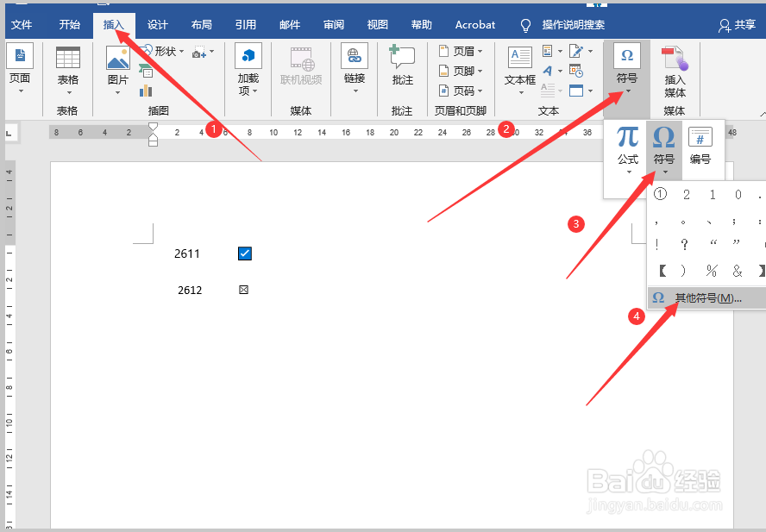Open the 链接 links button

click(355, 69)
